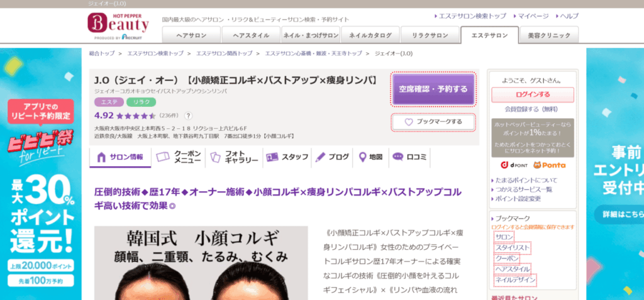Click スタイリスト bookmark category link

tap(512, 248)
